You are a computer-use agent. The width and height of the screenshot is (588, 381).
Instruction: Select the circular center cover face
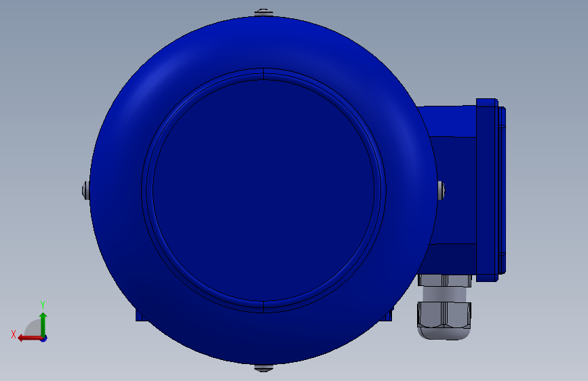coord(264,190)
